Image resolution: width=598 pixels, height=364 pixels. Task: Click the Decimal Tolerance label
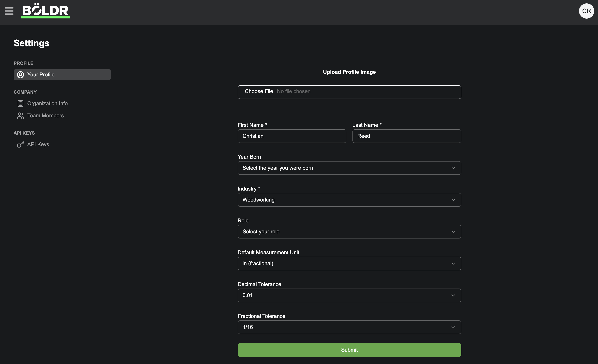coord(259,284)
